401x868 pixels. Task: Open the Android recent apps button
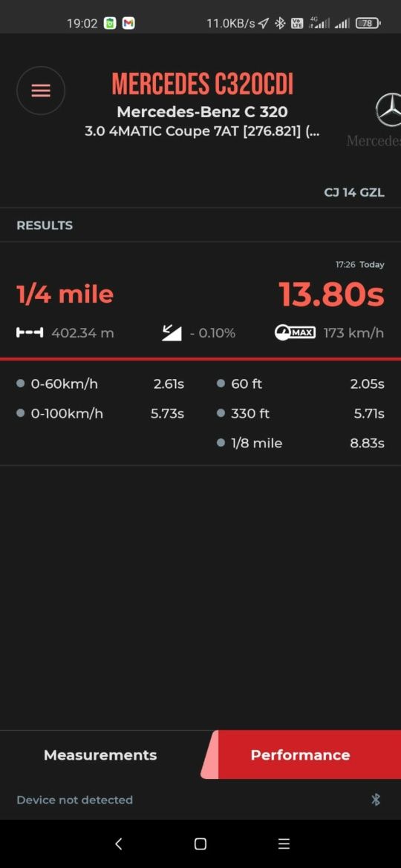pos(284,844)
